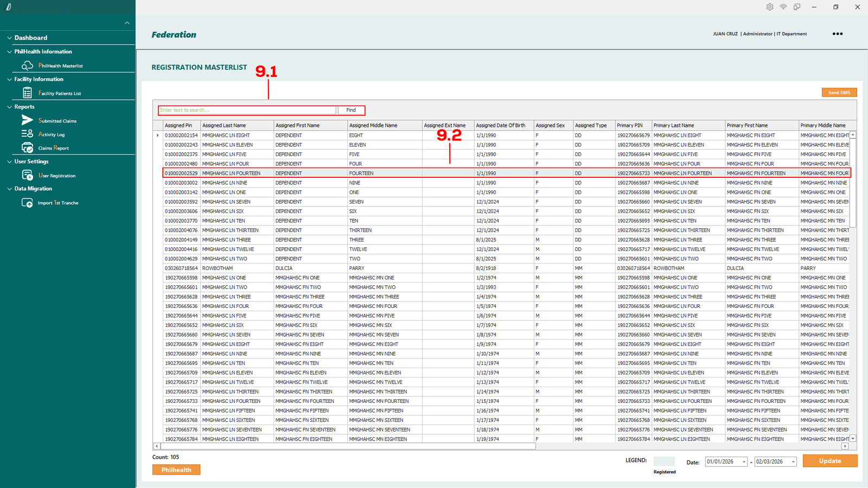Click the search text input field
The height and width of the screenshot is (488, 868).
click(x=247, y=110)
